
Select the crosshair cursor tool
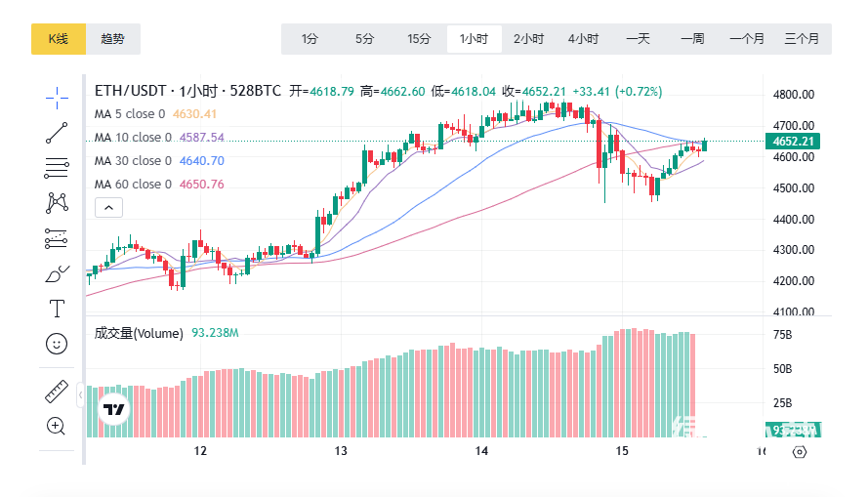57,97
